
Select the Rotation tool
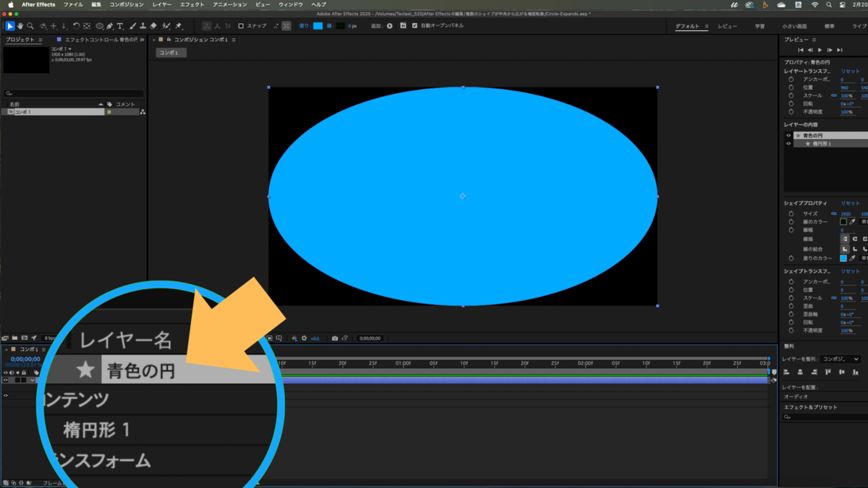(x=76, y=26)
